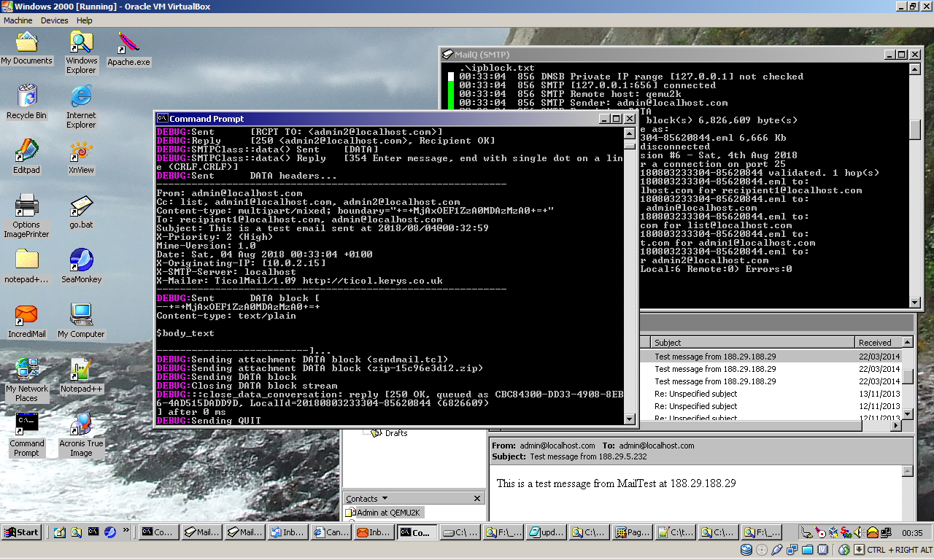Image resolution: width=934 pixels, height=560 pixels.
Task: Open the Contacts dropdown in mail client
Action: (367, 499)
